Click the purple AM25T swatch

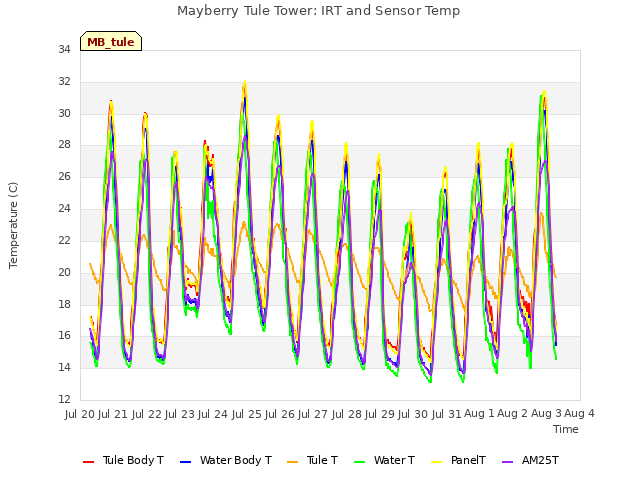coord(507,462)
